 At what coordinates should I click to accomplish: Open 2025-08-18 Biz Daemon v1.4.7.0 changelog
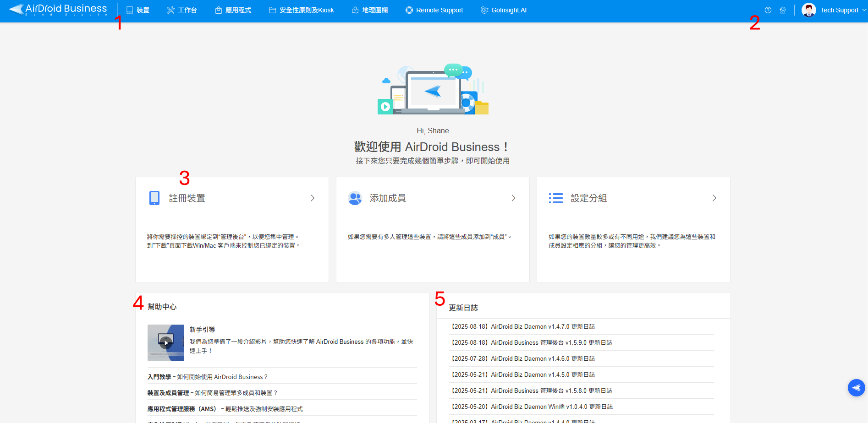pyautogui.click(x=522, y=326)
